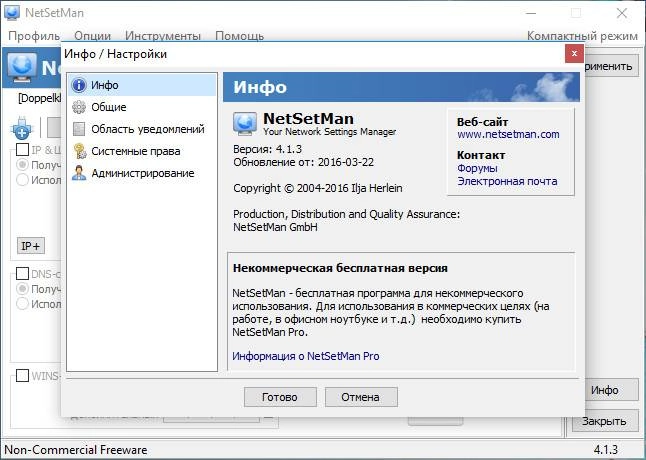The height and width of the screenshot is (460, 646).
Task: Click the Некоммерческая бесплатная версия heading
Action: [340, 268]
